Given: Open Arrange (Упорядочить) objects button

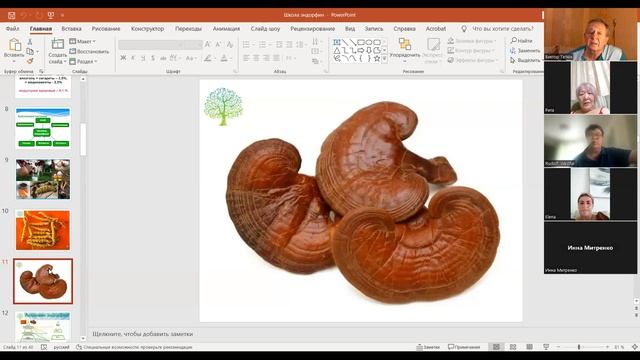Looking at the screenshot, I should pyautogui.click(x=404, y=51).
